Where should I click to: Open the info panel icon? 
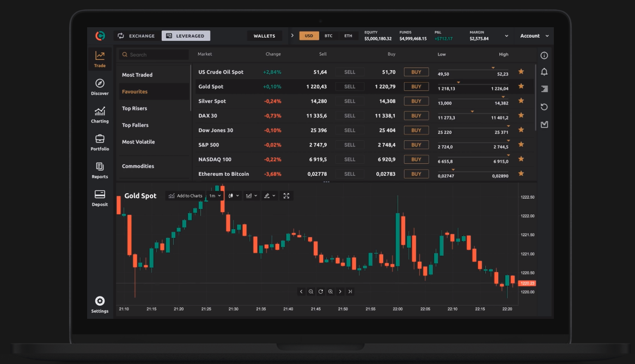(x=544, y=55)
